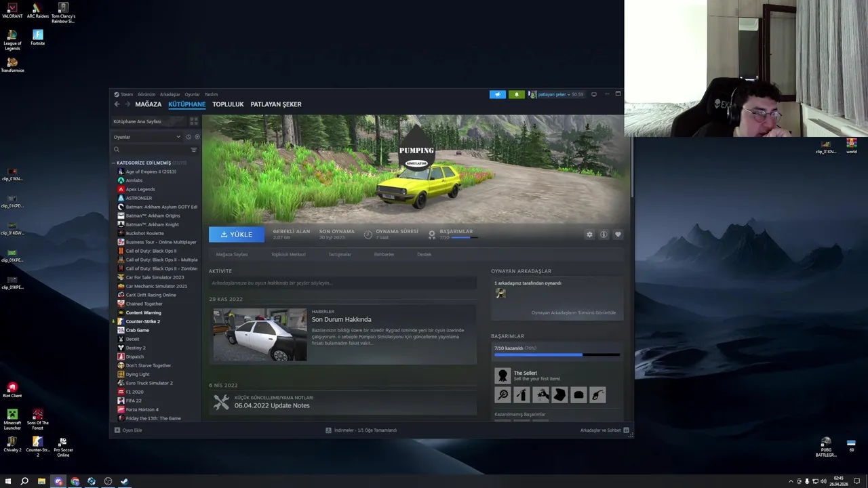Open the patlayan şeker account dropdown
The image size is (868, 488).
[x=556, y=94]
